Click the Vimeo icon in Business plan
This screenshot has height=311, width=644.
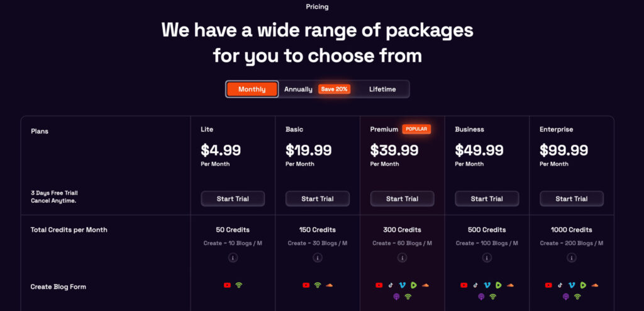pos(487,285)
